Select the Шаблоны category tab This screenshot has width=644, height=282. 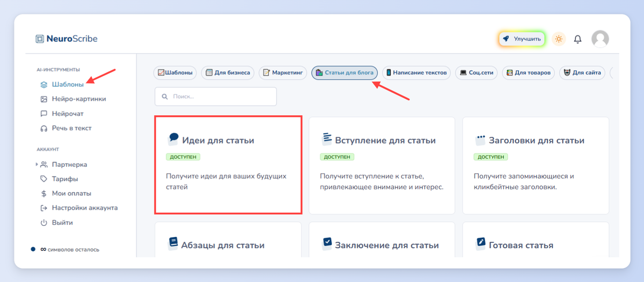coord(175,72)
